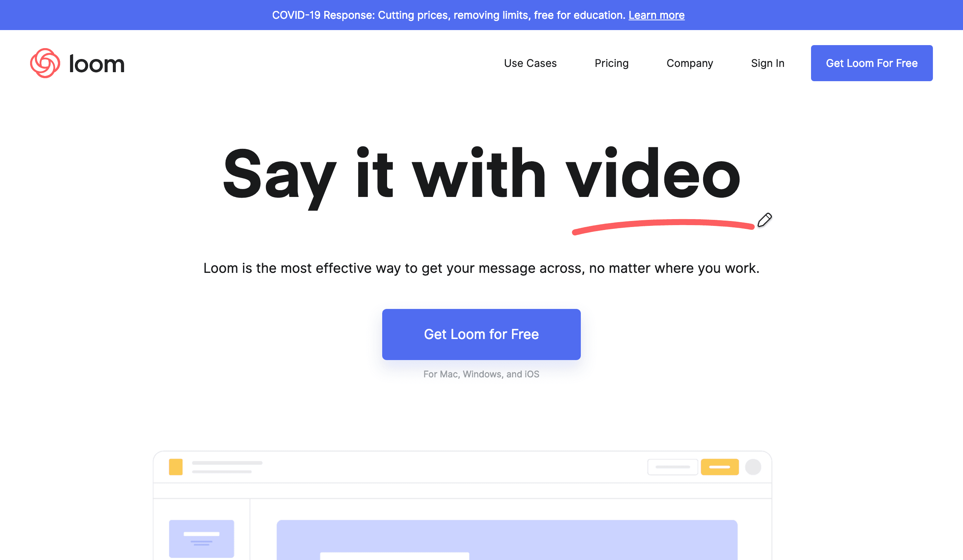
Task: Click the header Get Loom For Free button
Action: pyautogui.click(x=872, y=63)
